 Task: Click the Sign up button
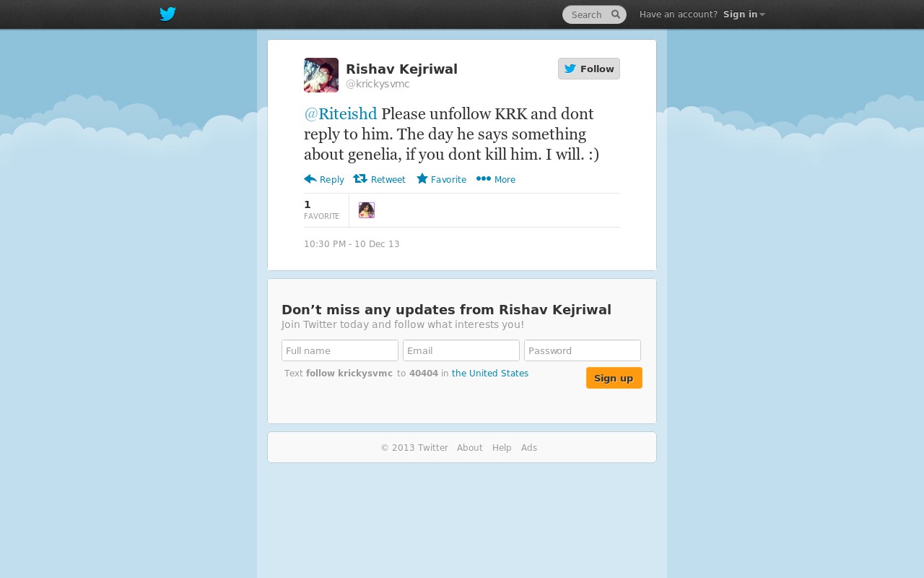[x=614, y=378]
